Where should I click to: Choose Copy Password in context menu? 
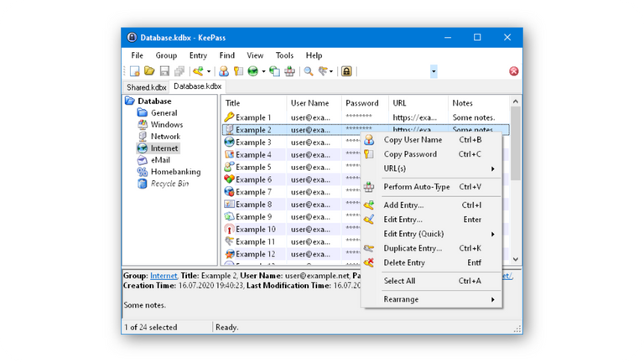(432, 154)
